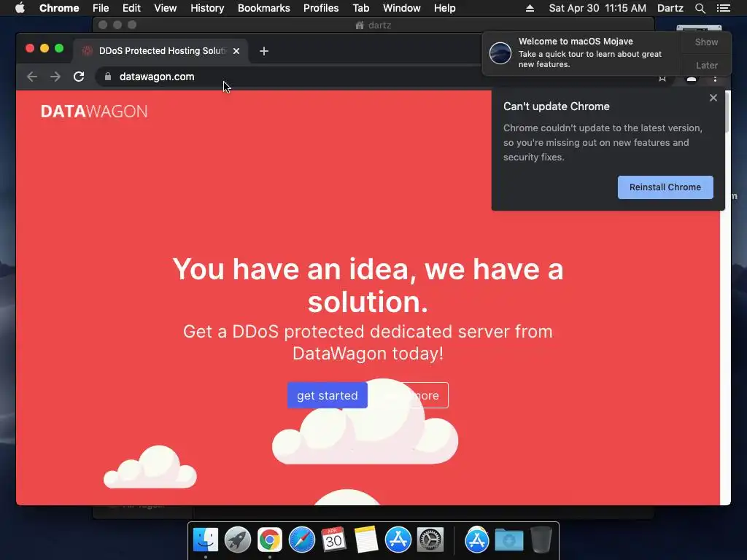Open the Chrome application menu

pos(59,8)
